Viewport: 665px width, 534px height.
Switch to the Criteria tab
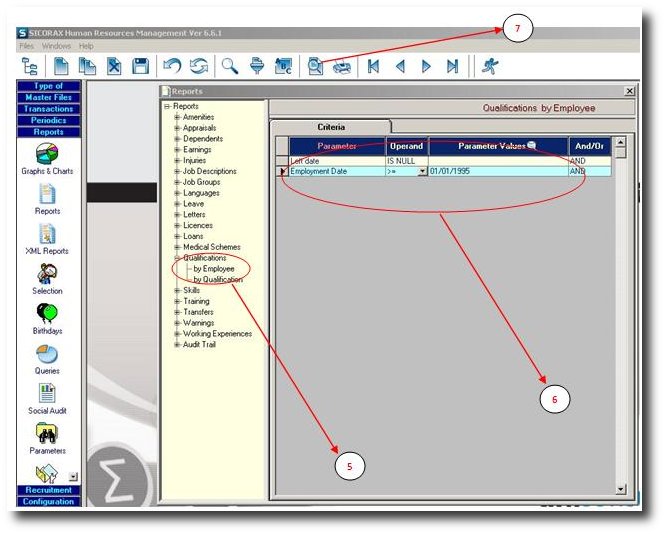[x=332, y=127]
